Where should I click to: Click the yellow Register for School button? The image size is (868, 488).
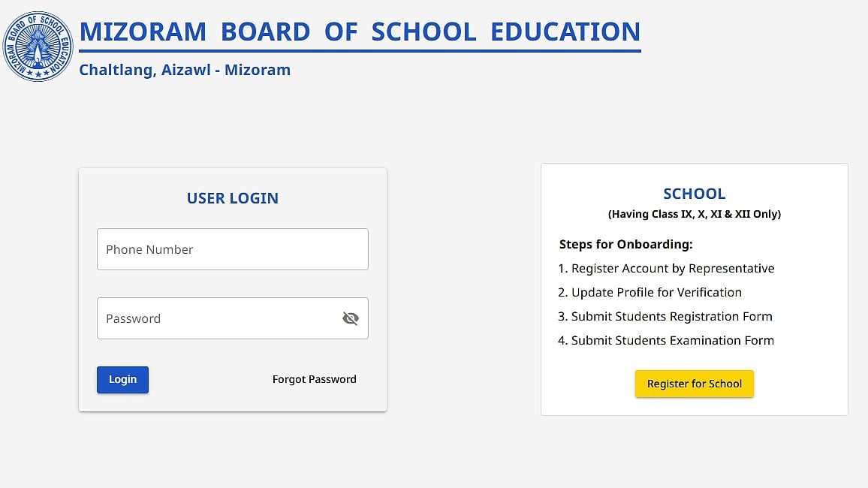[x=694, y=384]
